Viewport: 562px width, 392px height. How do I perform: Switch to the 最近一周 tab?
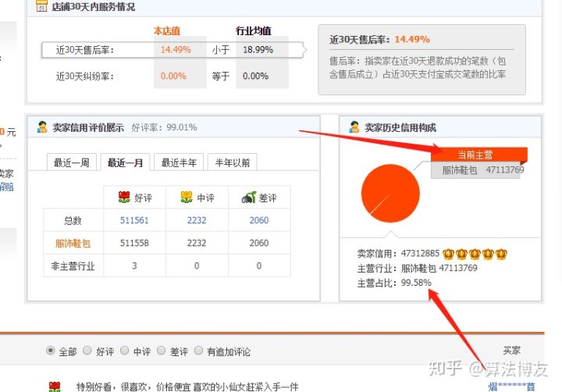point(71,162)
